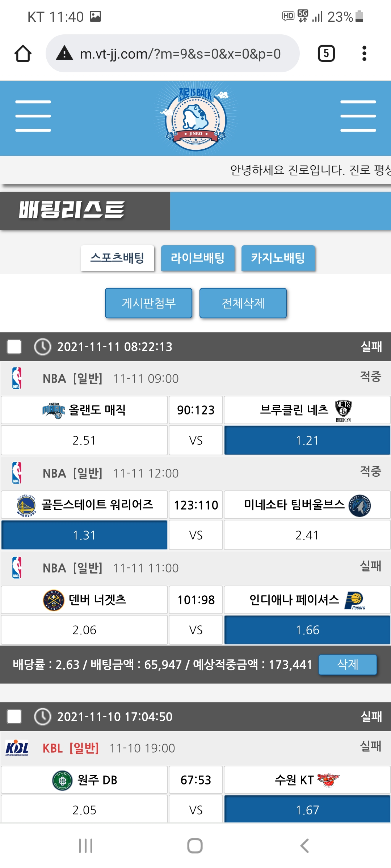Tap the Brooklyn Nets 1.21 odds cell
The image size is (391, 868).
click(x=307, y=440)
